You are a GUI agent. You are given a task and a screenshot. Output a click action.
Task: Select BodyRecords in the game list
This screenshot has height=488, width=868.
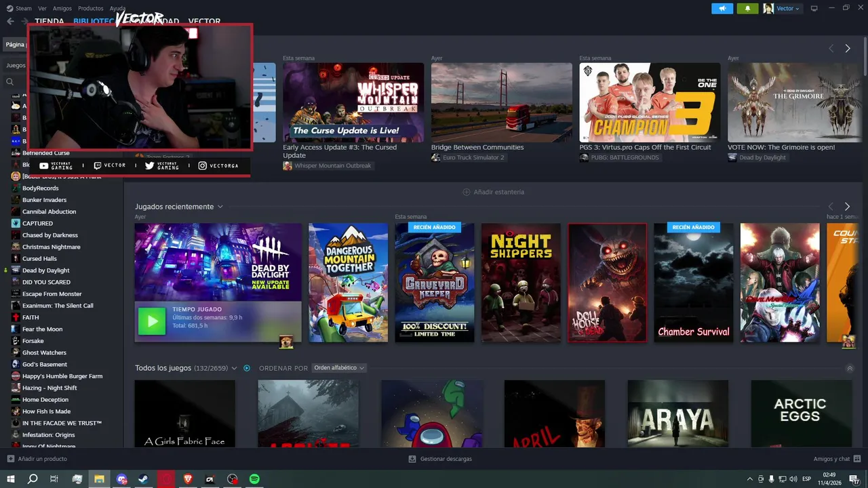coord(40,188)
